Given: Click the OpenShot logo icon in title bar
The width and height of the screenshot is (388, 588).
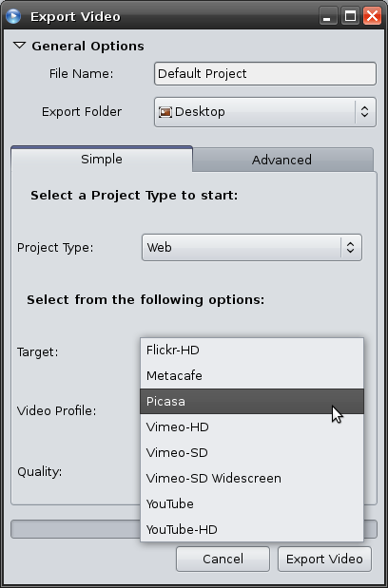Looking at the screenshot, I should click(13, 16).
